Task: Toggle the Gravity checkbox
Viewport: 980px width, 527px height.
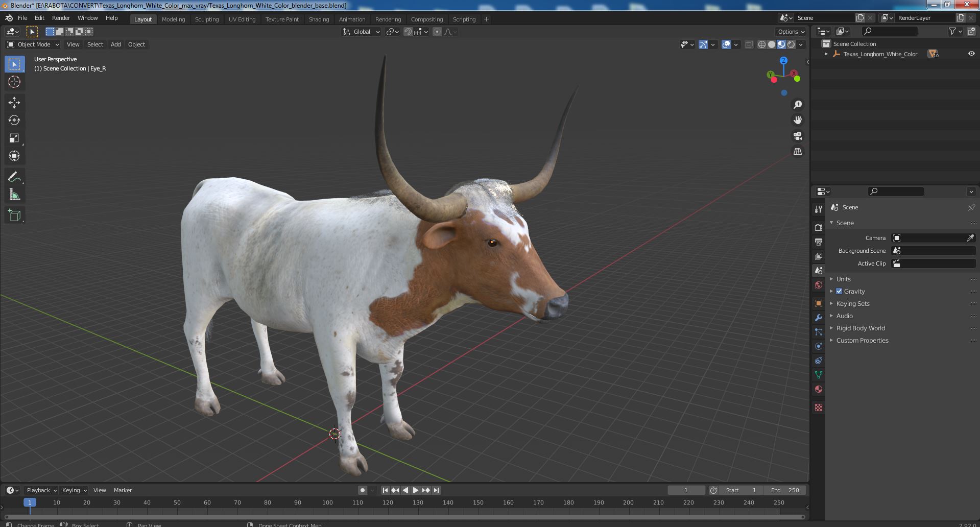Action: 839,291
